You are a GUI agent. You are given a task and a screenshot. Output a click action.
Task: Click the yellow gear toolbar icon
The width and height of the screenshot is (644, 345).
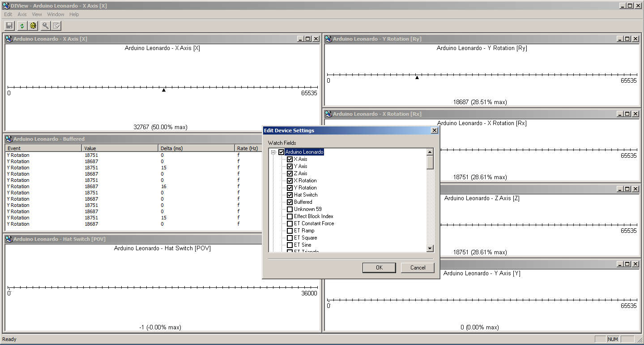click(33, 26)
